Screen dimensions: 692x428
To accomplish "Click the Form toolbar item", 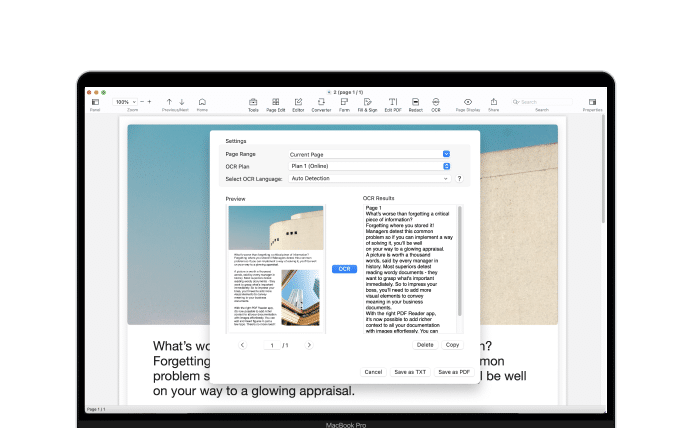I will click(344, 103).
